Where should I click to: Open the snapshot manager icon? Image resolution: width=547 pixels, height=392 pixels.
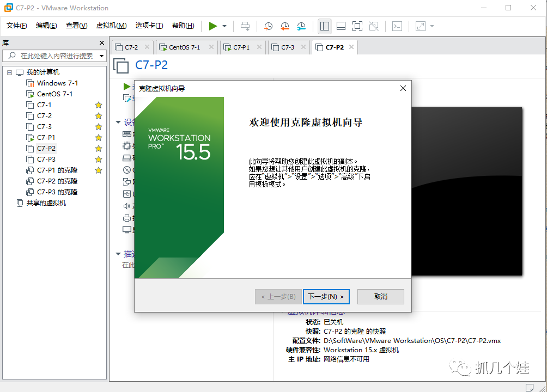(x=301, y=26)
